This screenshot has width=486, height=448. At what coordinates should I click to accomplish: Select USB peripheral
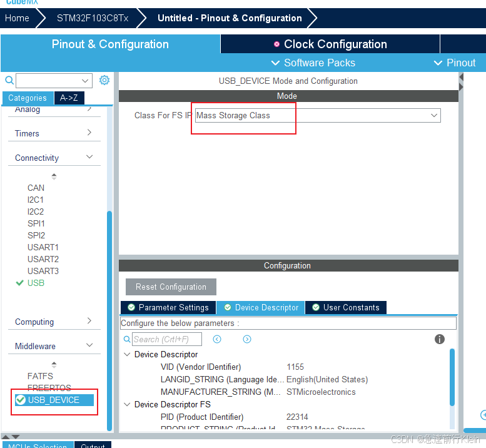pyautogui.click(x=36, y=283)
